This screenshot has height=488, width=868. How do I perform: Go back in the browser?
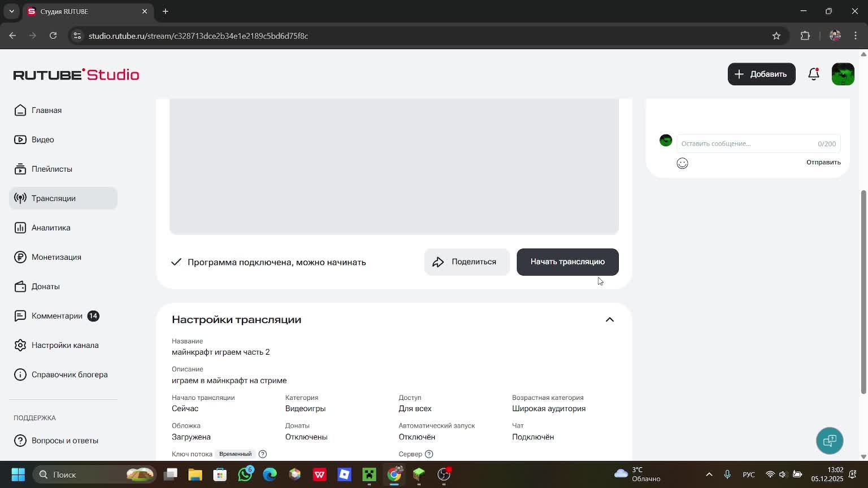12,36
